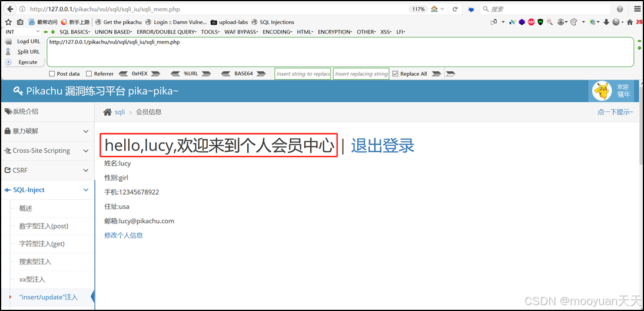Select the 搜索型注入 sidebar item
The image size is (644, 311).
[35, 262]
